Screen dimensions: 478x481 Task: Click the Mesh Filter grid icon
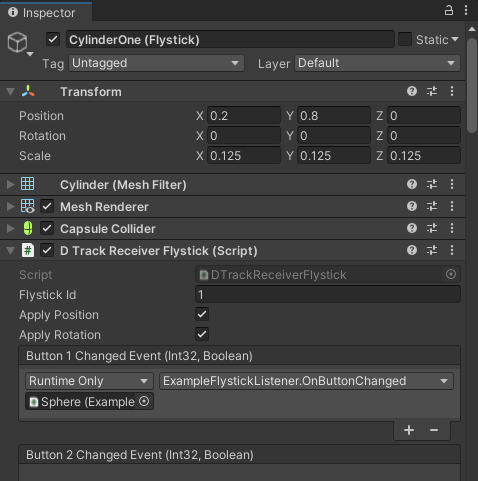[x=28, y=184]
